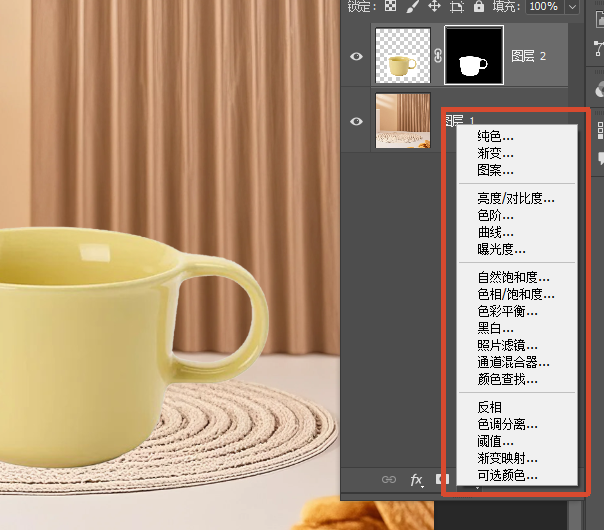Lock transparent pixels icon

pos(390,6)
